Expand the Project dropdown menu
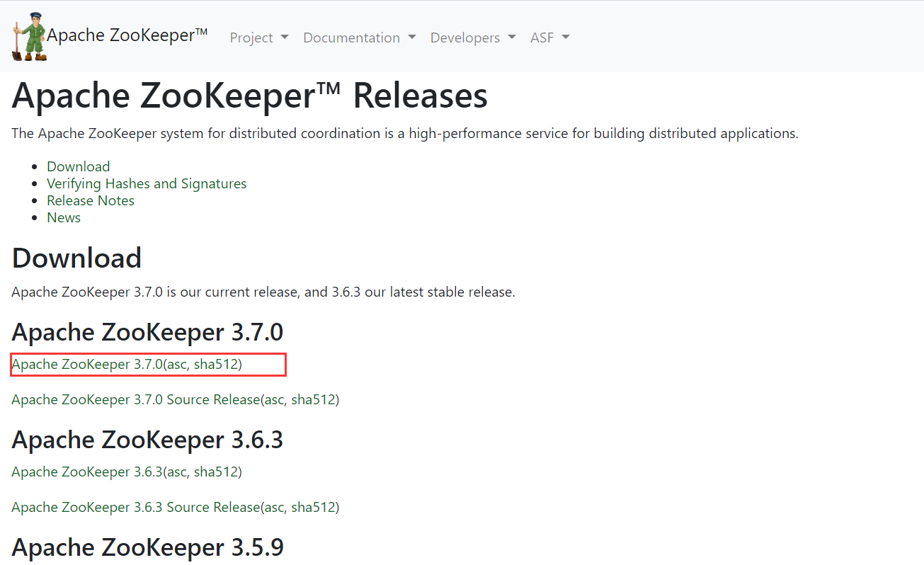This screenshot has width=924, height=565. click(x=259, y=38)
